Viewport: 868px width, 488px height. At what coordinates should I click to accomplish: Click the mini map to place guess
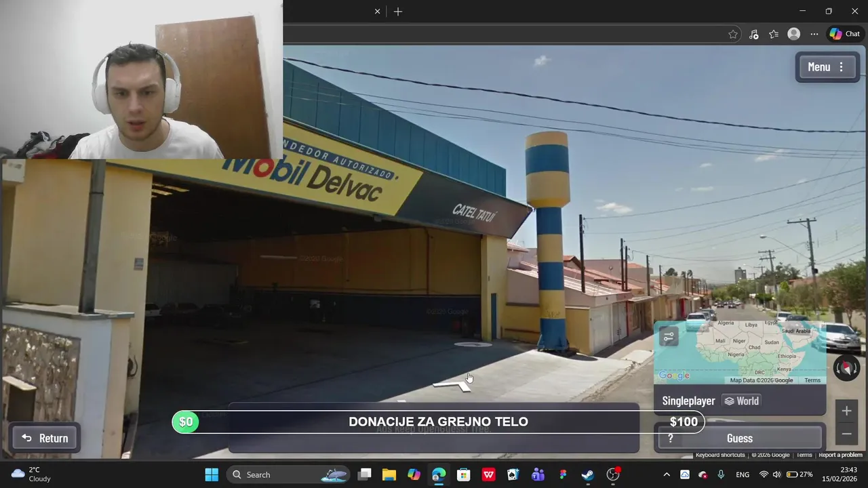(x=740, y=352)
